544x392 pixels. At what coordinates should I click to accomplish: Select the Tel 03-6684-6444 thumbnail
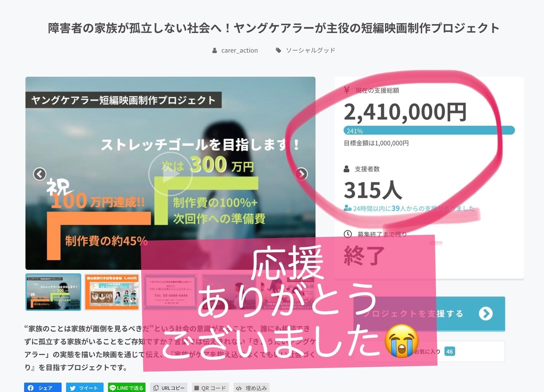170,292
